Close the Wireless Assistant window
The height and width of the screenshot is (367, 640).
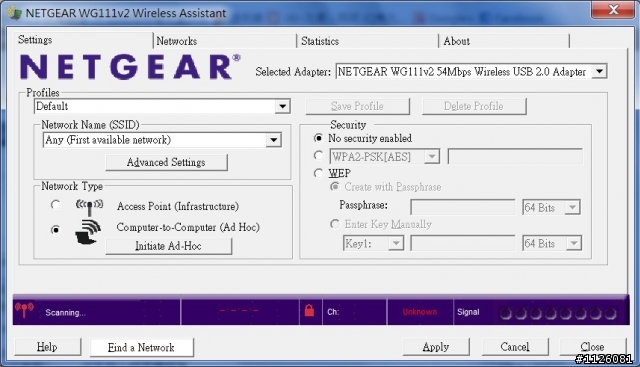613,10
